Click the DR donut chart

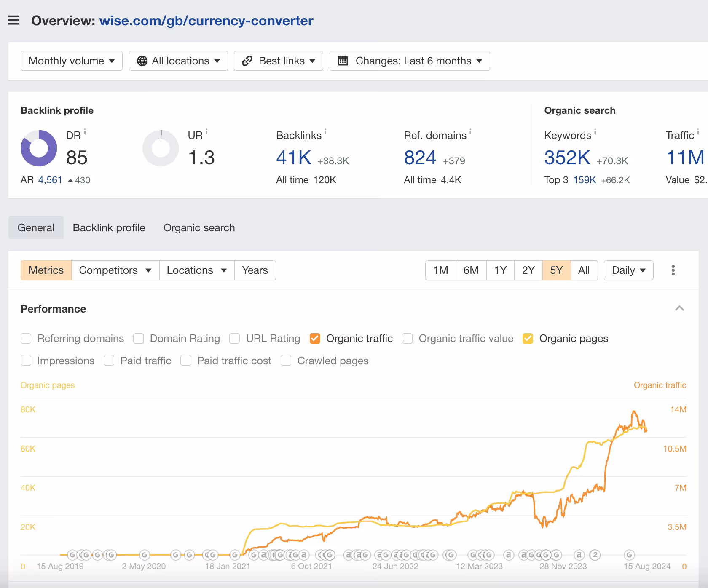[x=39, y=148]
